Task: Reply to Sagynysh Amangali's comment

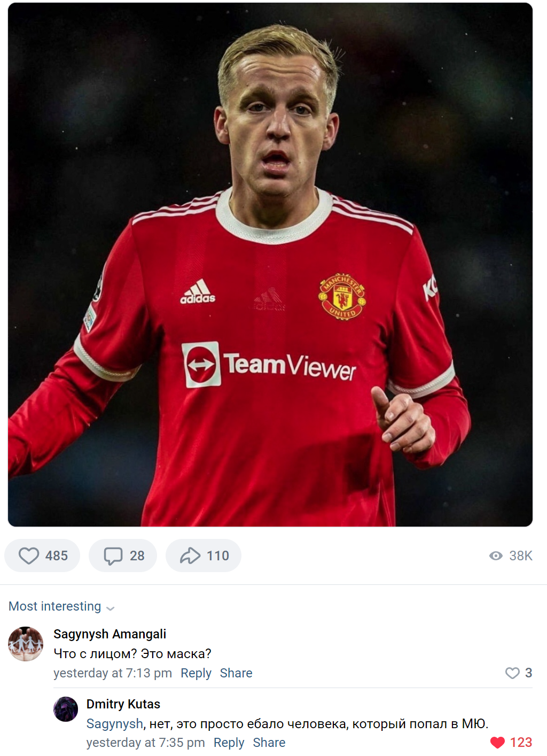Action: (196, 673)
